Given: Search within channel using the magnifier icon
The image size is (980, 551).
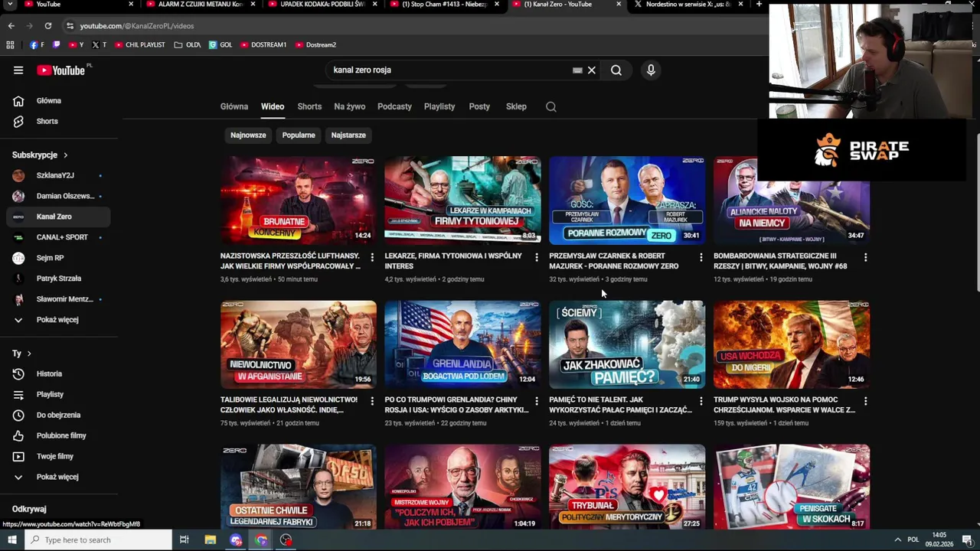Looking at the screenshot, I should click(551, 106).
